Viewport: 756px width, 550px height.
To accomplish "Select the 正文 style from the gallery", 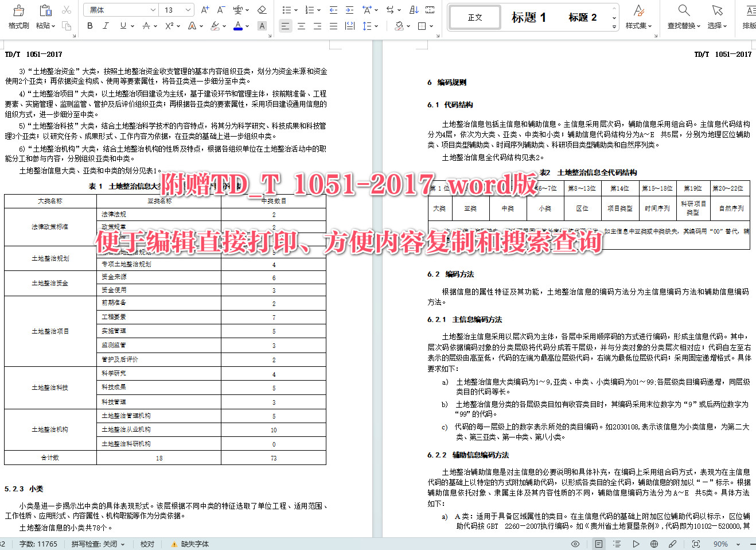I will click(474, 17).
